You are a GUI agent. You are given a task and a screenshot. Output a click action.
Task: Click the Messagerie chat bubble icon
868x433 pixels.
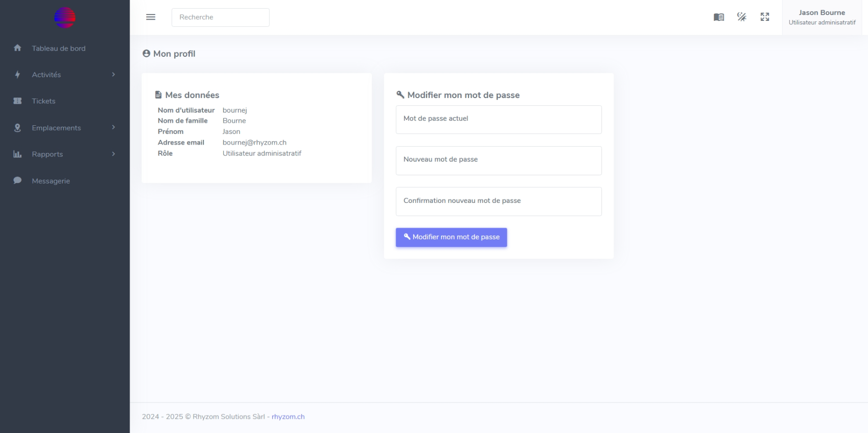click(x=17, y=181)
